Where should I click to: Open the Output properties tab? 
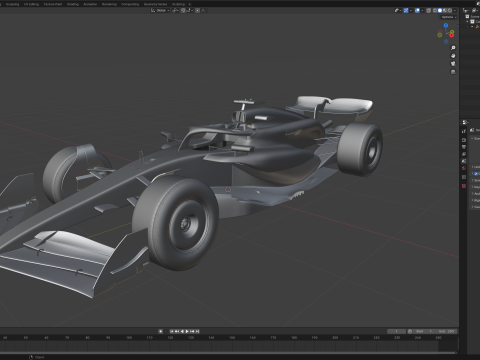coord(464,147)
